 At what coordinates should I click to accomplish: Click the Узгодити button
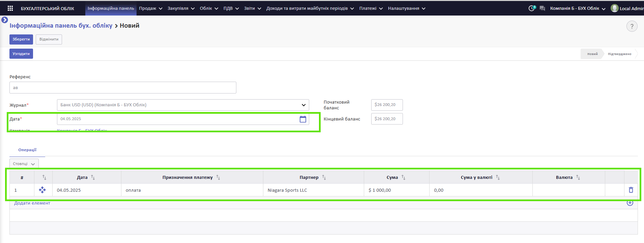21,54
